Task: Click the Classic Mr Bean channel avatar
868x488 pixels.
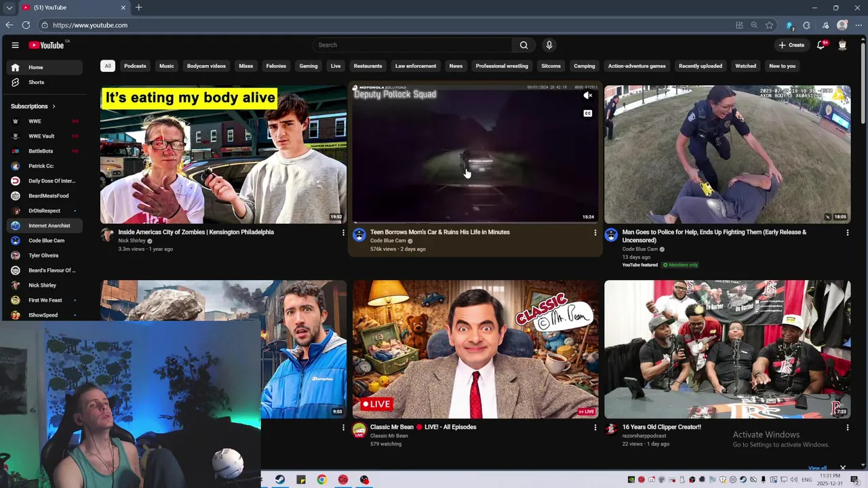Action: point(359,430)
